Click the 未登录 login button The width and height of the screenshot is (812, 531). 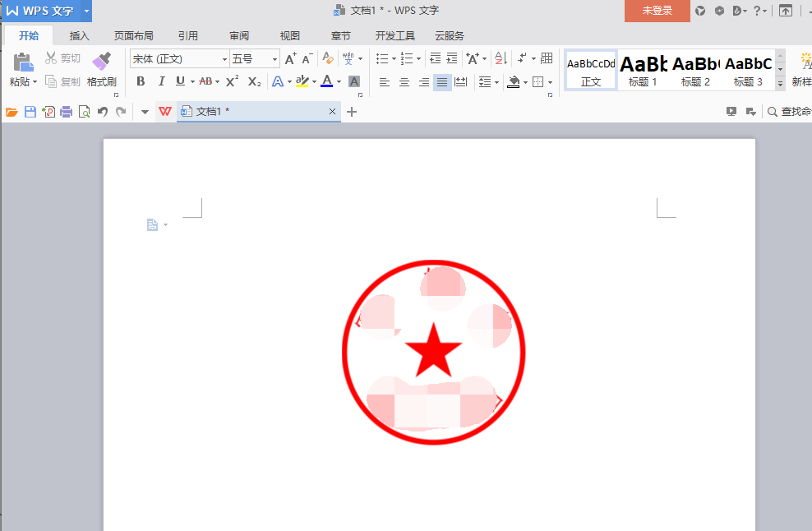pos(657,11)
